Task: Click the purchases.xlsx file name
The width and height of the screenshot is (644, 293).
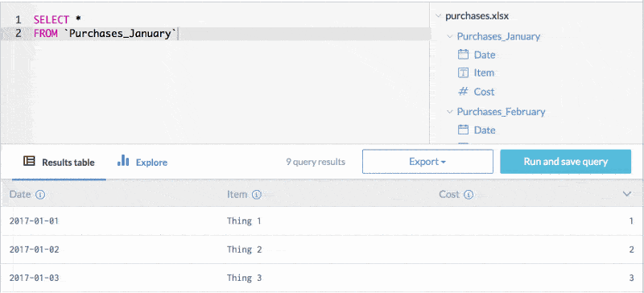Action: 477,16
